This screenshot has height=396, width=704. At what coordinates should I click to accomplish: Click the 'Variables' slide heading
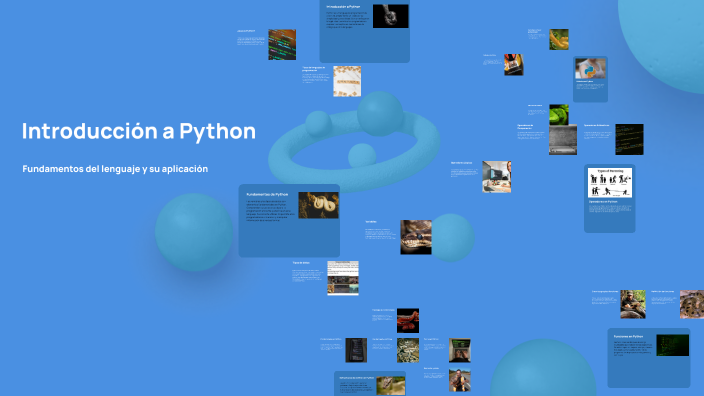(371, 222)
